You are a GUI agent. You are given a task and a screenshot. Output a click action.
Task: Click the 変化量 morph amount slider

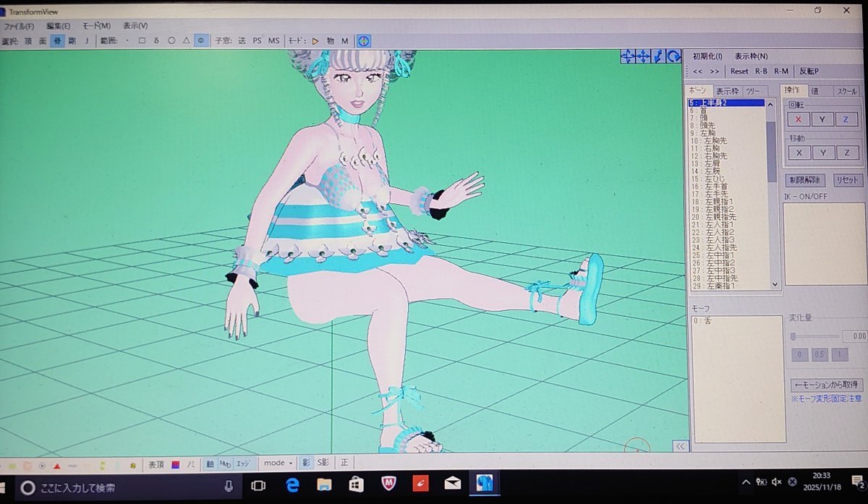click(x=816, y=336)
